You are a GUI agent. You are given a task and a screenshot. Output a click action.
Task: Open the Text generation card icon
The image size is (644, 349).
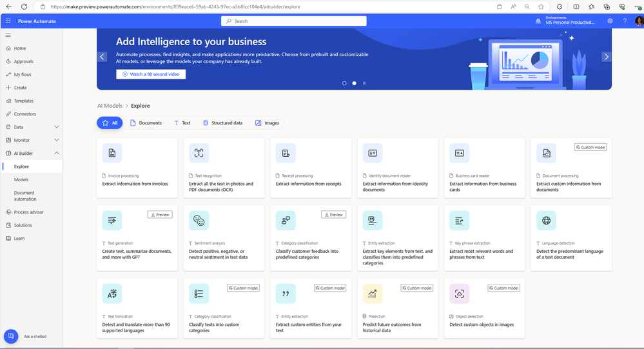point(112,221)
